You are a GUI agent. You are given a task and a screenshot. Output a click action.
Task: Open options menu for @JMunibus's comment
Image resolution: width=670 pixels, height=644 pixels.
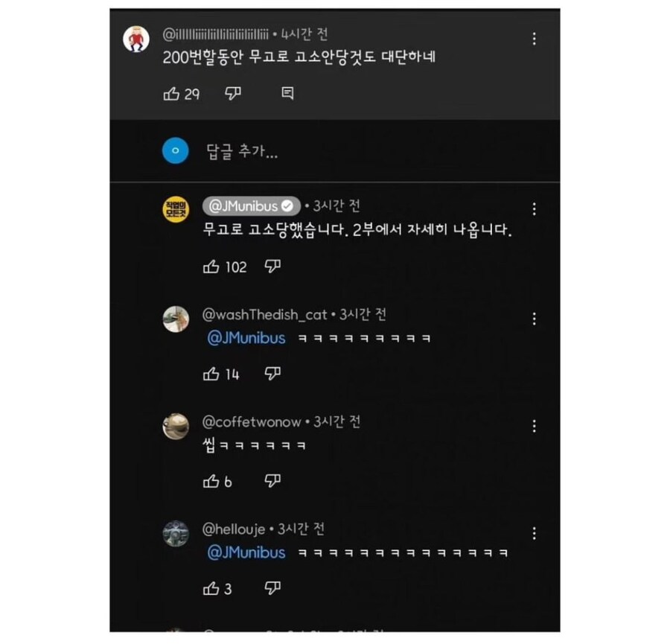click(x=535, y=209)
